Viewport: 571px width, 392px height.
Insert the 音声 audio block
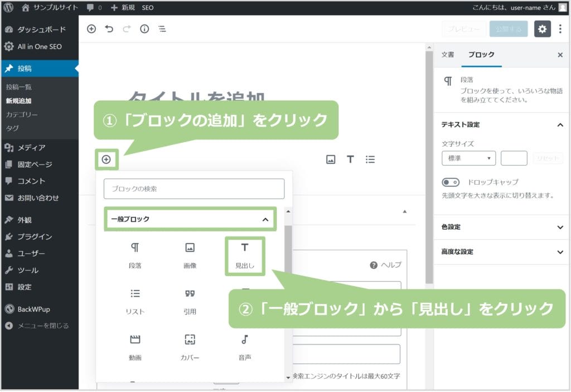pos(244,347)
